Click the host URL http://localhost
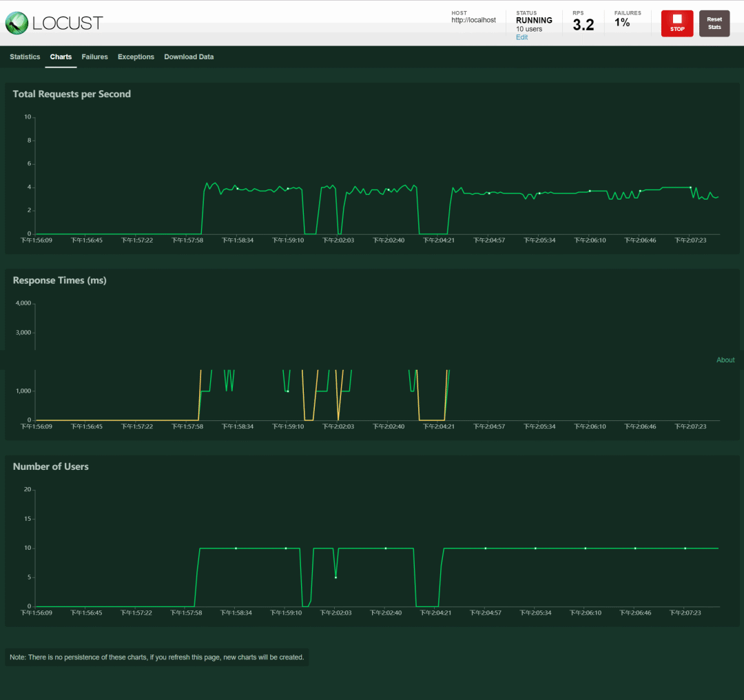This screenshot has height=700, width=744. [473, 20]
